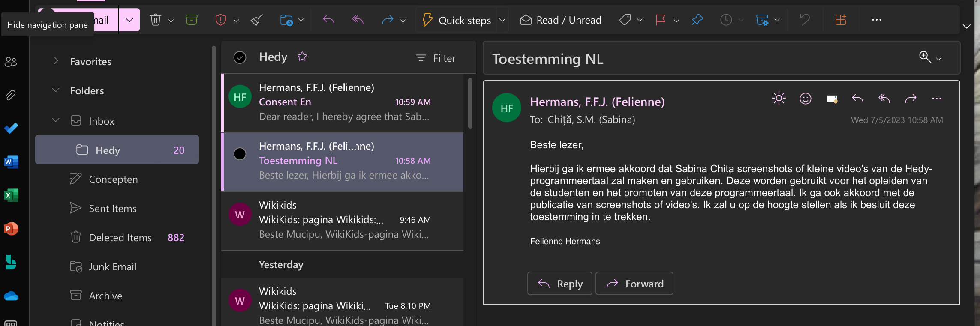
Task: Click the Snooze clock icon
Action: [x=726, y=20]
